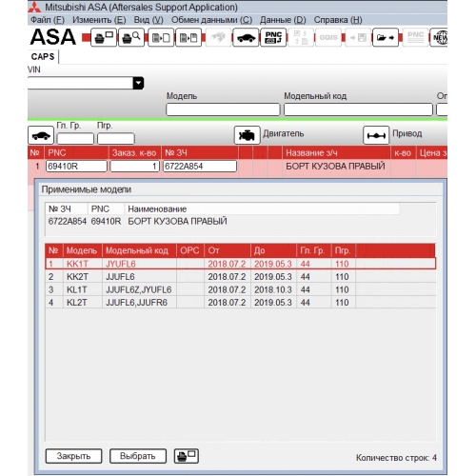Open the Справка (H) menu
476x476 pixels.
(338, 20)
